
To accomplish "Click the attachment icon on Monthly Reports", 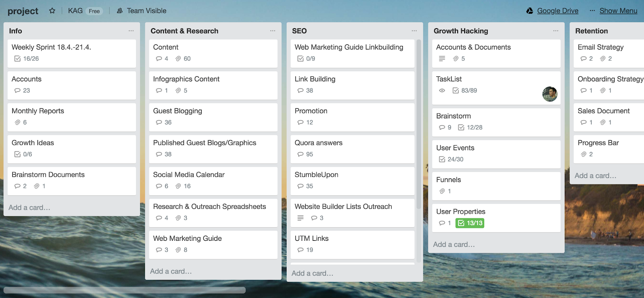I will click(18, 122).
